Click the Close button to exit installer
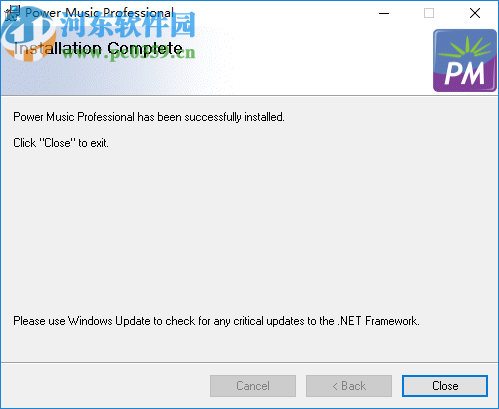 445,386
